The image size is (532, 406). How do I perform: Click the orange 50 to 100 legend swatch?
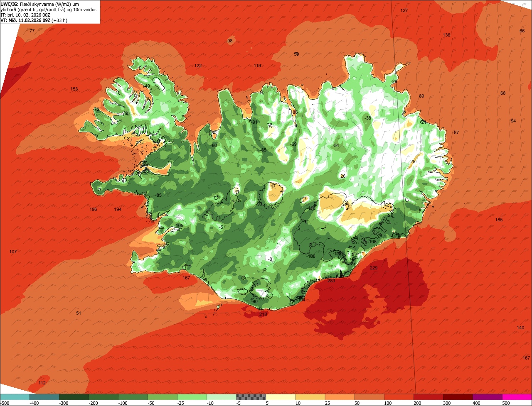[369, 397]
